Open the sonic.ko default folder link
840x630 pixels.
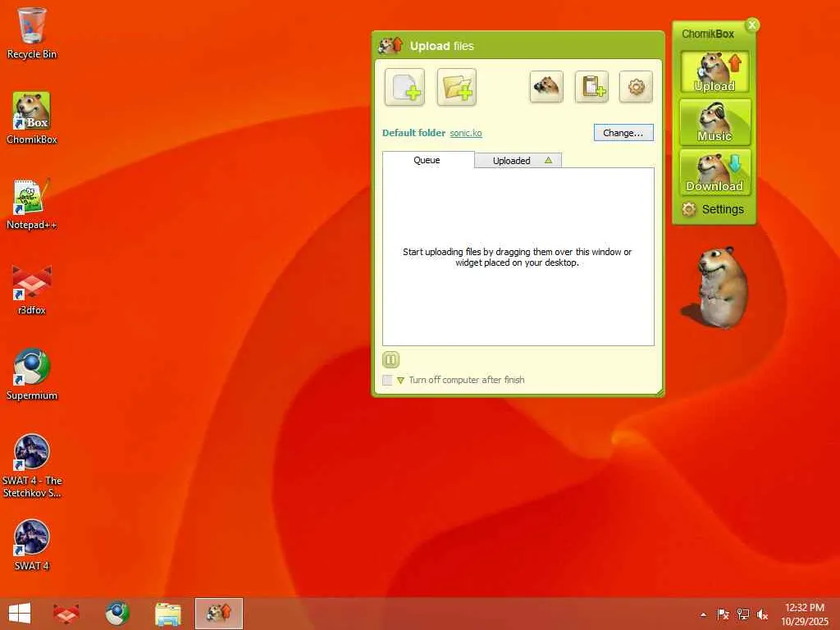pos(466,133)
